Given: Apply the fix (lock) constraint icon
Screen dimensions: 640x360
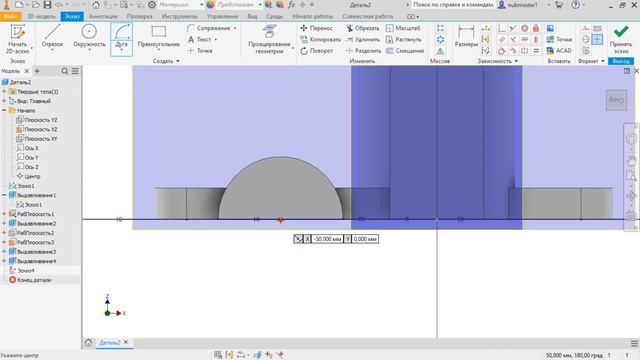Looking at the screenshot, I should point(536,28).
